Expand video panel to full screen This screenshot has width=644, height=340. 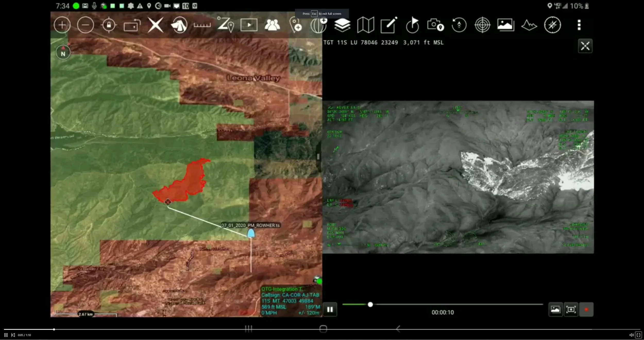585,46
